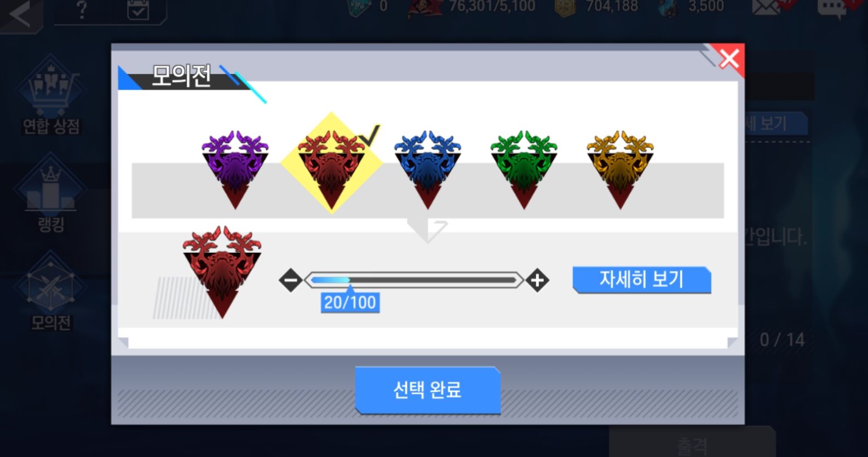Viewport: 868px width, 457px height.
Task: Go back using the arrow icon
Action: 19,14
